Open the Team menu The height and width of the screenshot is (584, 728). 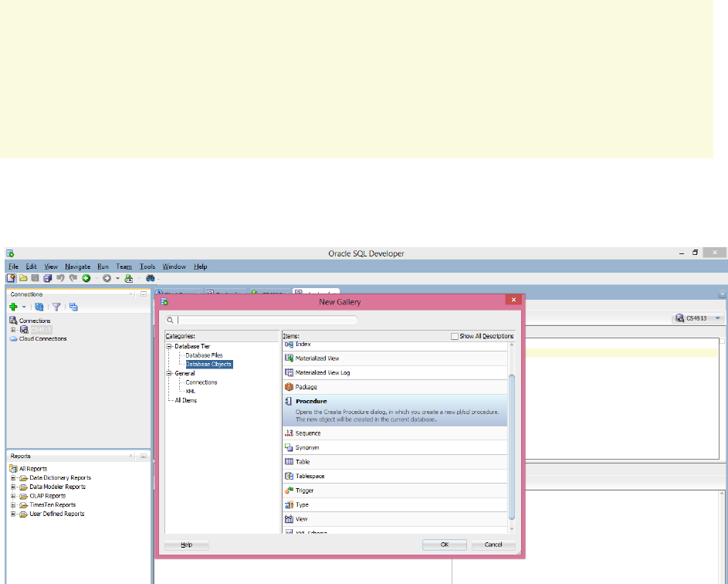coord(124,267)
